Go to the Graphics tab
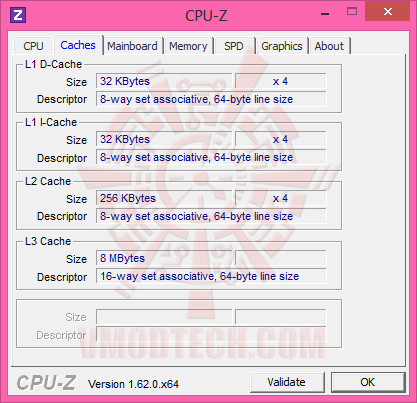This screenshot has height=403, width=417. point(282,46)
